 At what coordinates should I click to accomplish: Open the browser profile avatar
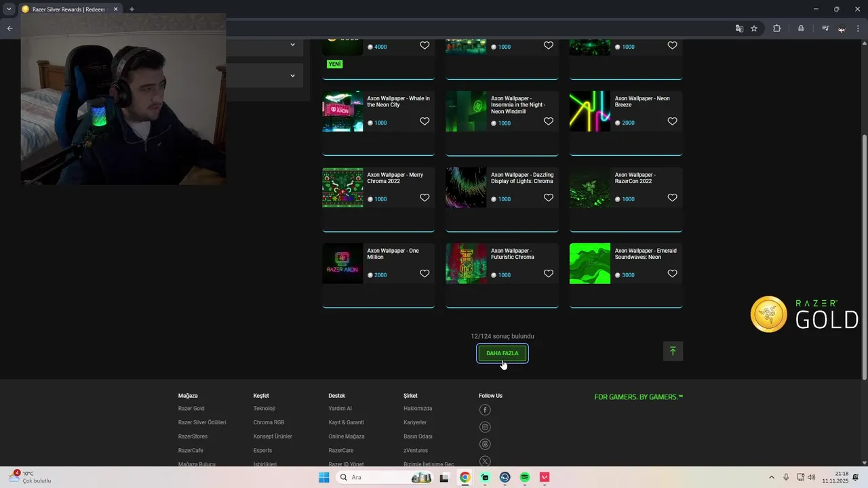(x=842, y=28)
